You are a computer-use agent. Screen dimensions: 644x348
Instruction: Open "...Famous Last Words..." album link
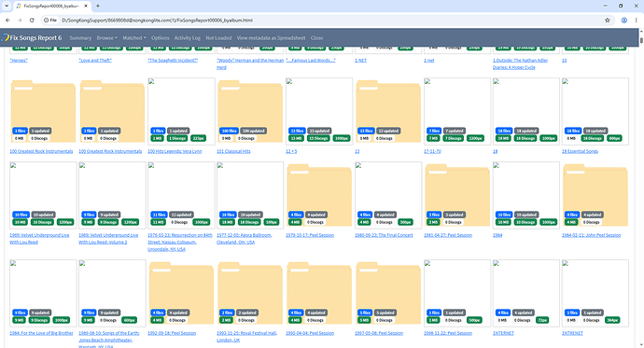(x=311, y=61)
